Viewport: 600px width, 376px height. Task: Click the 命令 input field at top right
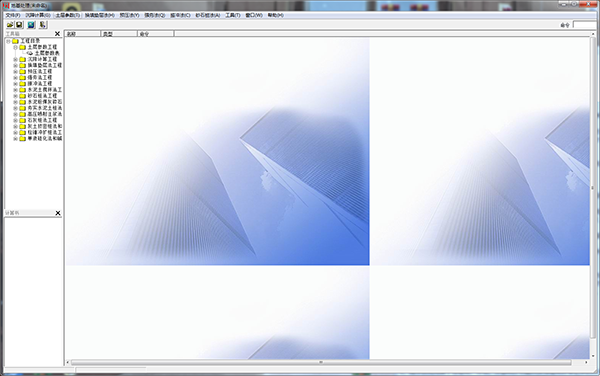pos(586,25)
